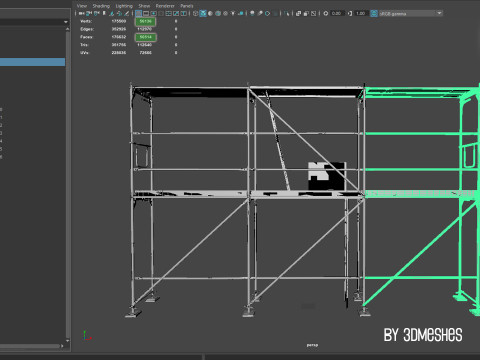Click the Exposure reset icon

click(x=326, y=13)
